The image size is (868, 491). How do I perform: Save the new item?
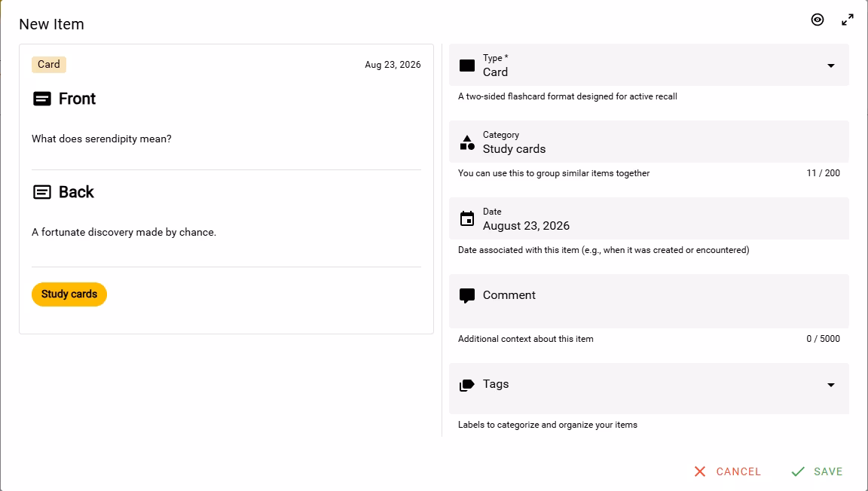(x=817, y=471)
